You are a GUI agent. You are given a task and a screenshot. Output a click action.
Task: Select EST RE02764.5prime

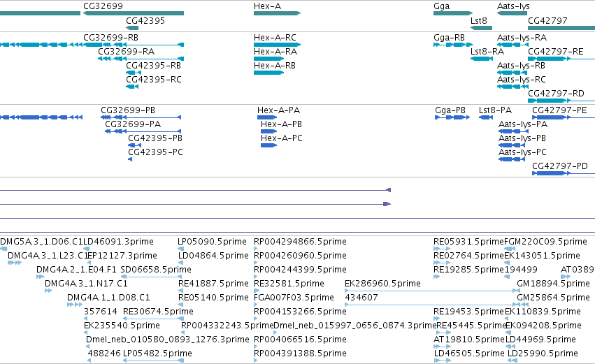(x=469, y=256)
